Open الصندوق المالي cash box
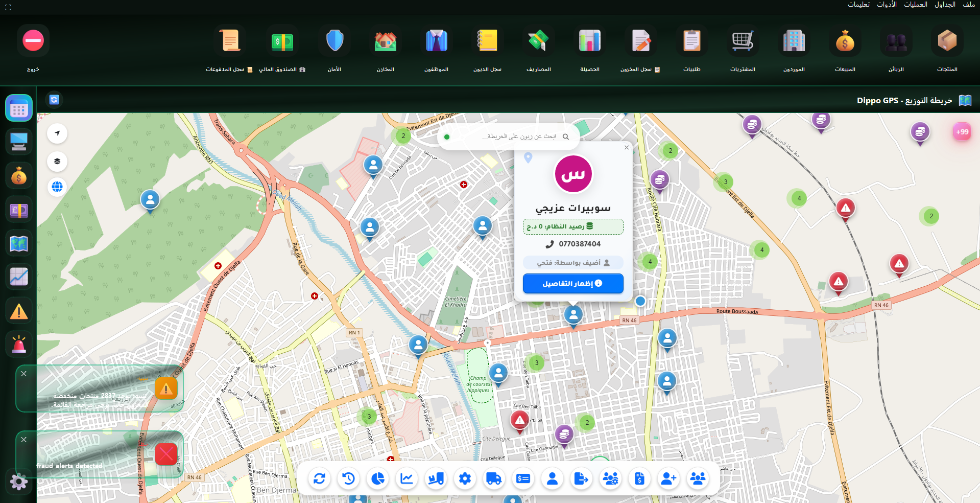The width and height of the screenshot is (980, 503). 282,41
